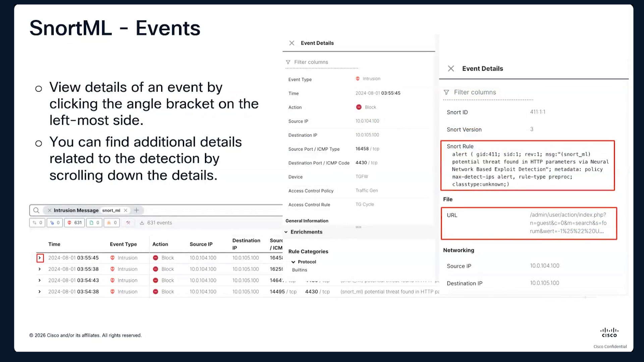The width and height of the screenshot is (644, 362).
Task: Click Traffic Gen access control policy value
Action: 367,191
